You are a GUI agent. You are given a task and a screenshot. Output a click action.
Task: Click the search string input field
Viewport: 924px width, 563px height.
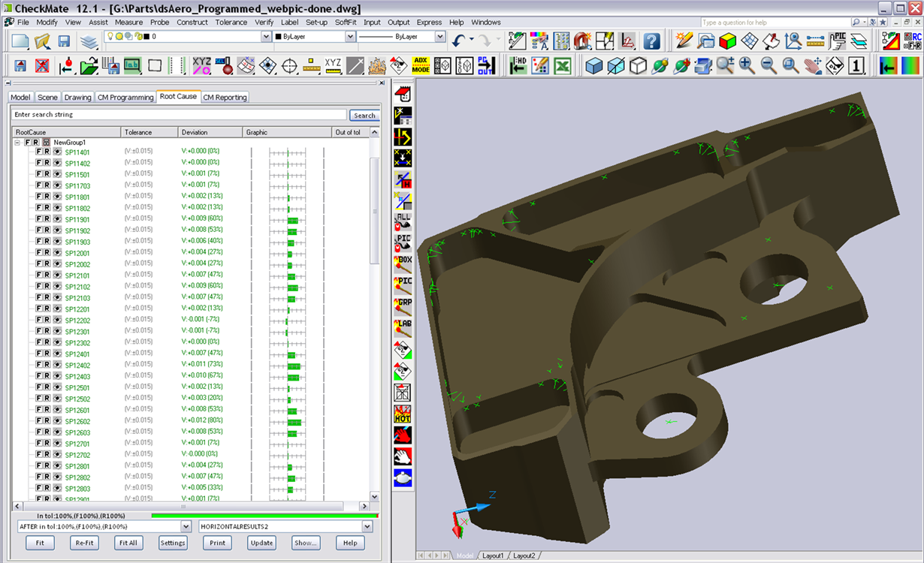(x=179, y=115)
